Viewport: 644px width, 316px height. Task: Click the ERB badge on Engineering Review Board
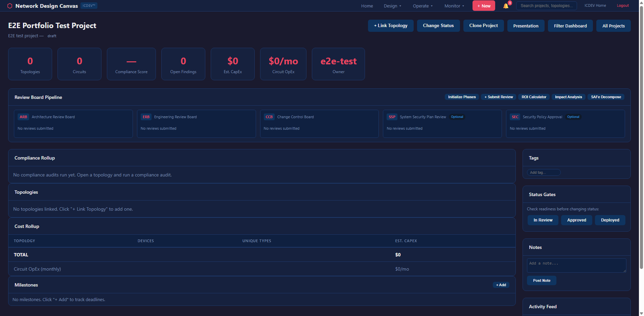[146, 117]
